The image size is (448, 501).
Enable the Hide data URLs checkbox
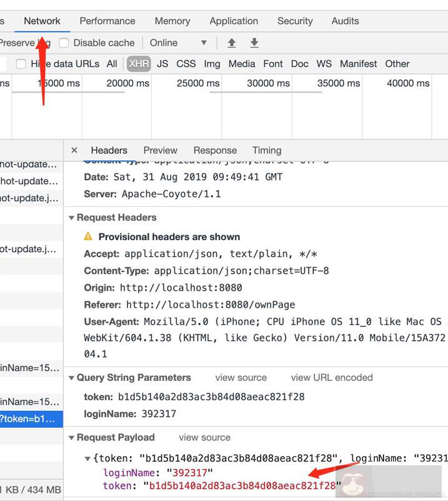click(x=21, y=64)
